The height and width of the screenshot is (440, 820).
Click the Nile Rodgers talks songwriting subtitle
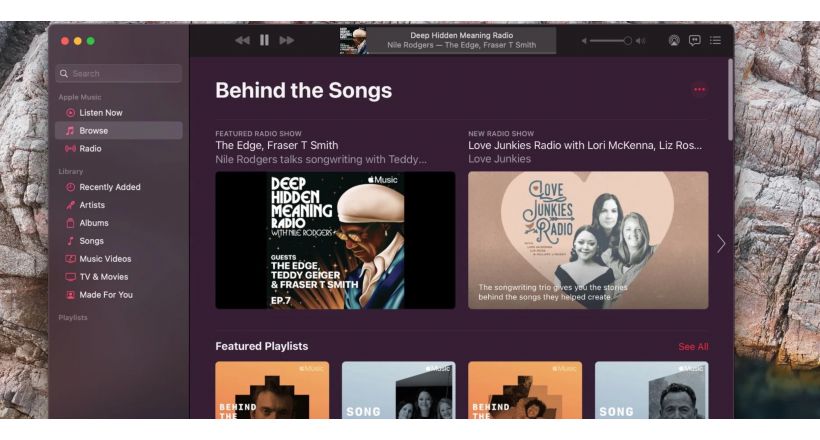(x=321, y=159)
